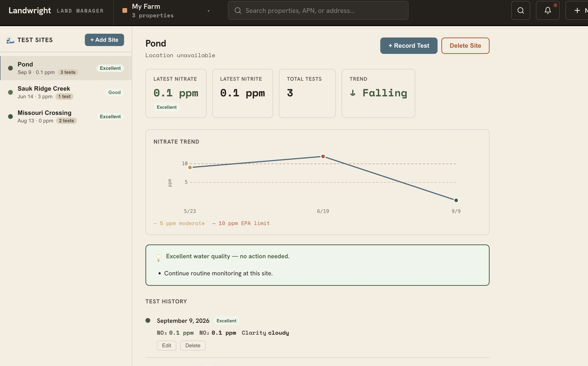Click the search magnifier icon button
The image size is (588, 366).
(520, 10)
